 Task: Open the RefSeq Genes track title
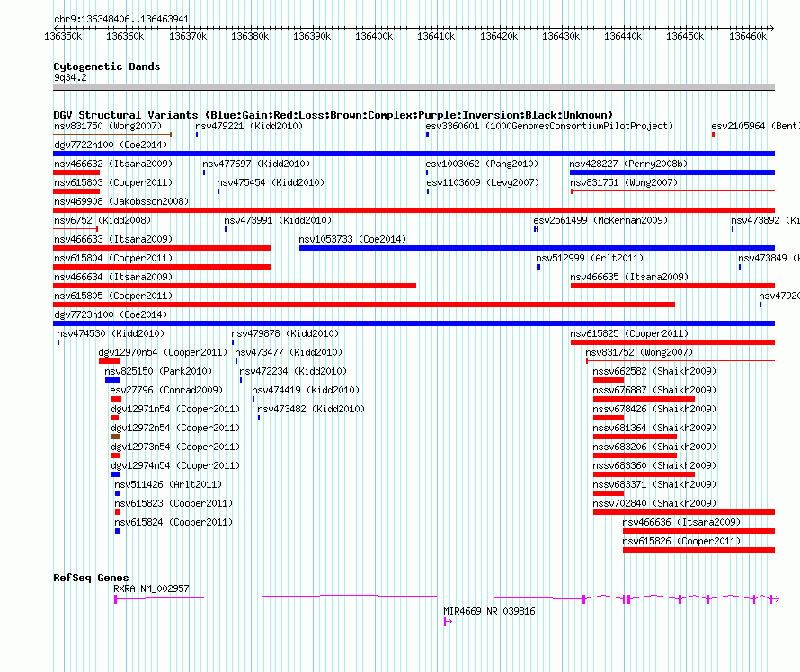point(91,578)
